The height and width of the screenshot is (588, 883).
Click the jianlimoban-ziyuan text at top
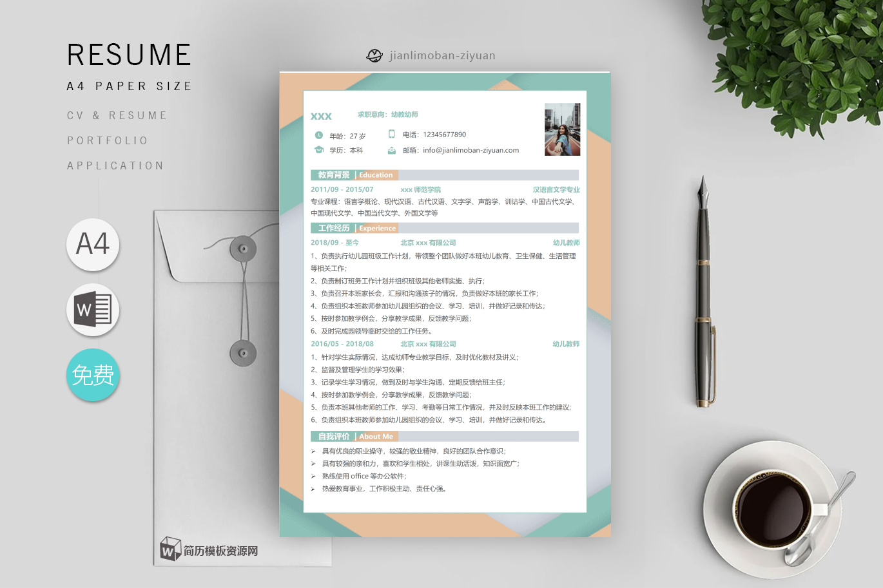coord(442,55)
